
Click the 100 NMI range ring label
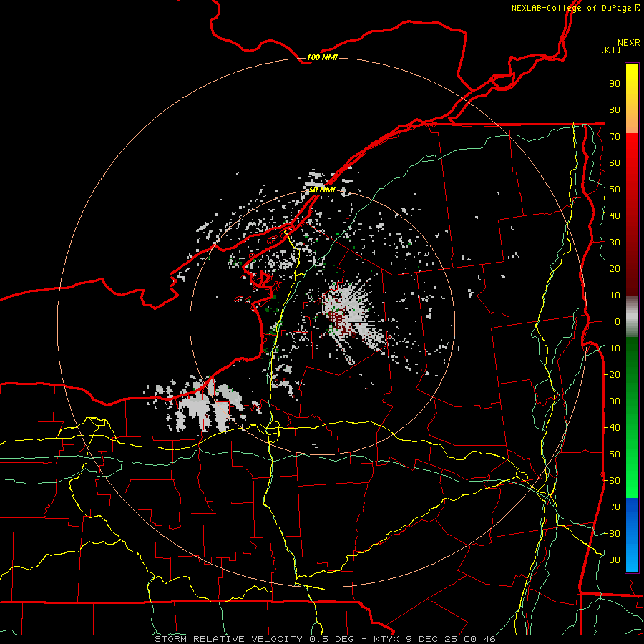pyautogui.click(x=322, y=57)
